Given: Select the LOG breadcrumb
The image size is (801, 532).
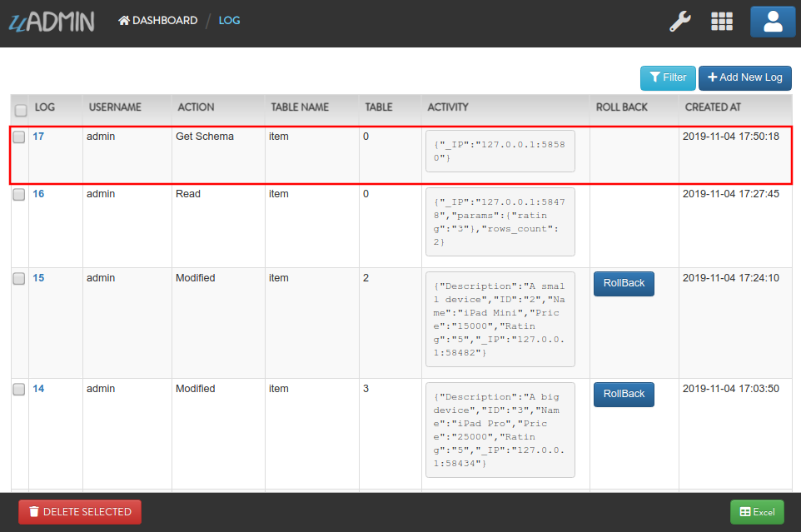Looking at the screenshot, I should 229,21.
